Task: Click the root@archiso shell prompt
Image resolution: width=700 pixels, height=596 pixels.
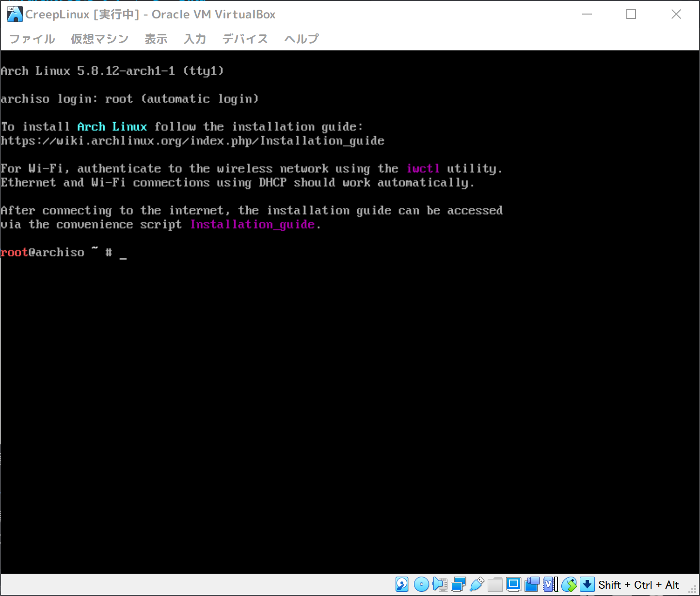Action: tap(56, 252)
